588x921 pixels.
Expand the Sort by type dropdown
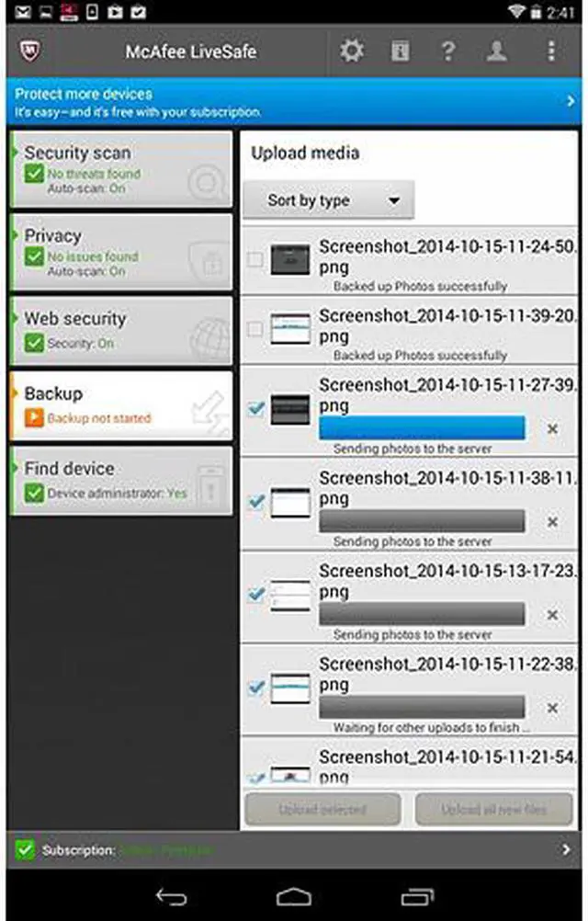click(329, 200)
